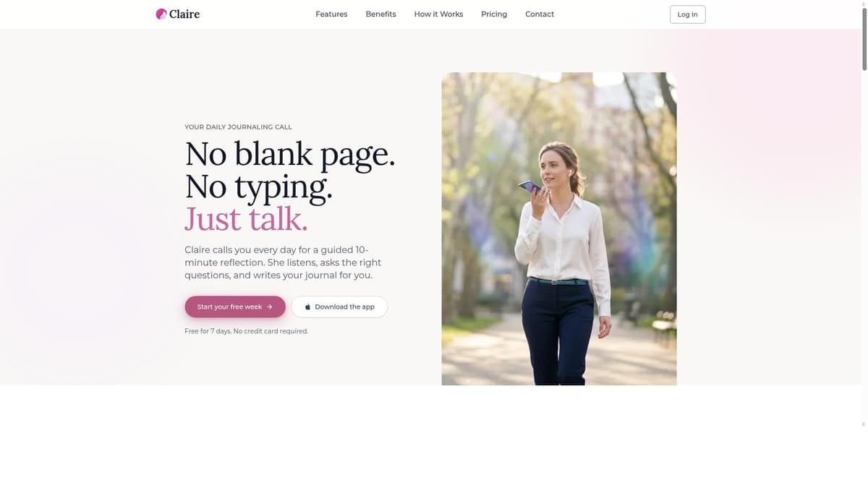Image resolution: width=868 pixels, height=488 pixels.
Task: Click the 'No blank page.' headline text
Action: pyautogui.click(x=290, y=154)
